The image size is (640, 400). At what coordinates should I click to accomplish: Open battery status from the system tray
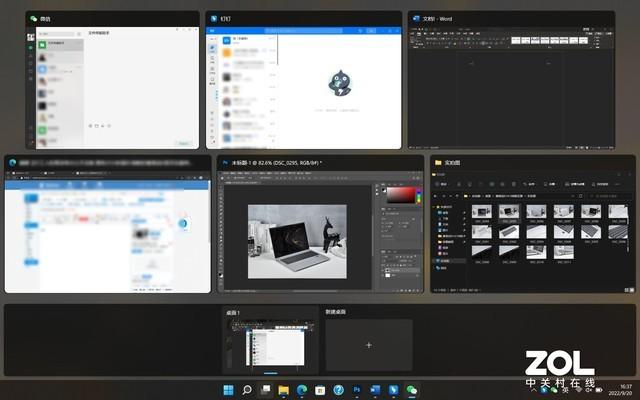(599, 390)
